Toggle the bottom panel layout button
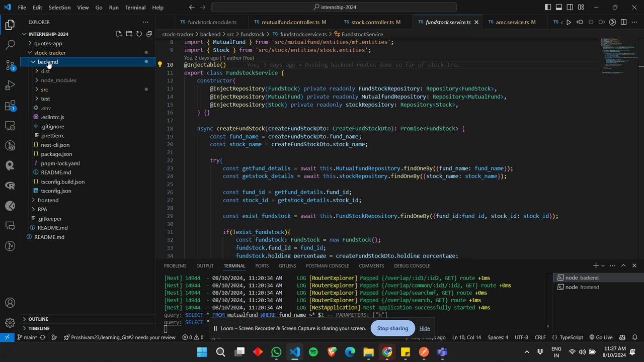The height and width of the screenshot is (362, 644). tap(559, 8)
